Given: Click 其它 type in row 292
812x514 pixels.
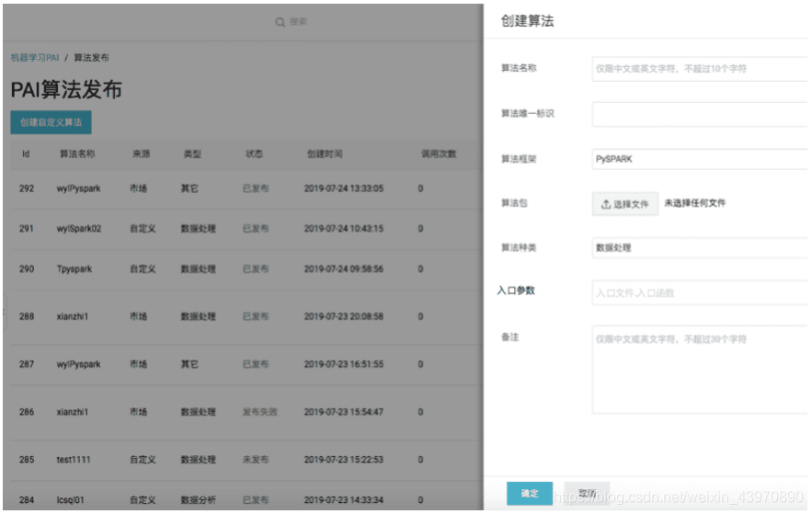Looking at the screenshot, I should point(189,188).
